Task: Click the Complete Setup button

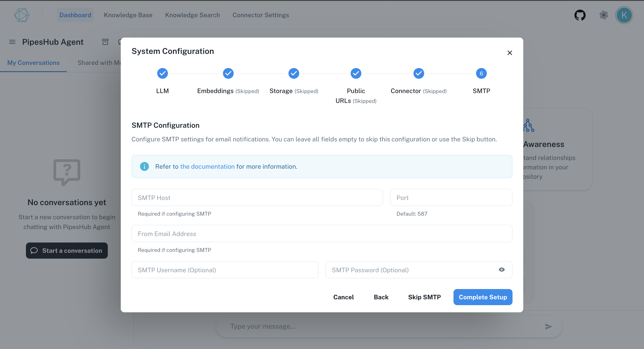Action: tap(483, 297)
